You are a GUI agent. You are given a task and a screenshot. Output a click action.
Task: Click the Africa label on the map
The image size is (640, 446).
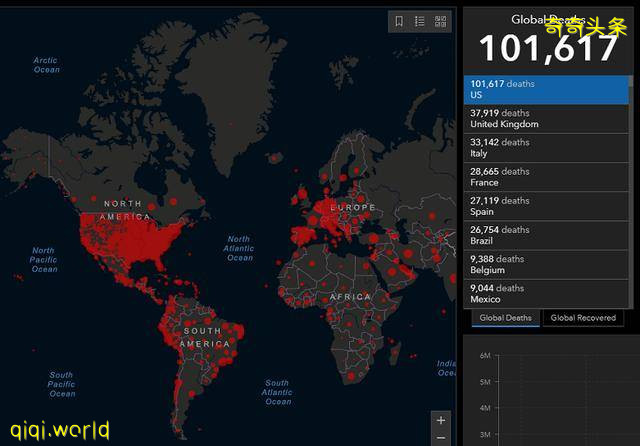351,297
